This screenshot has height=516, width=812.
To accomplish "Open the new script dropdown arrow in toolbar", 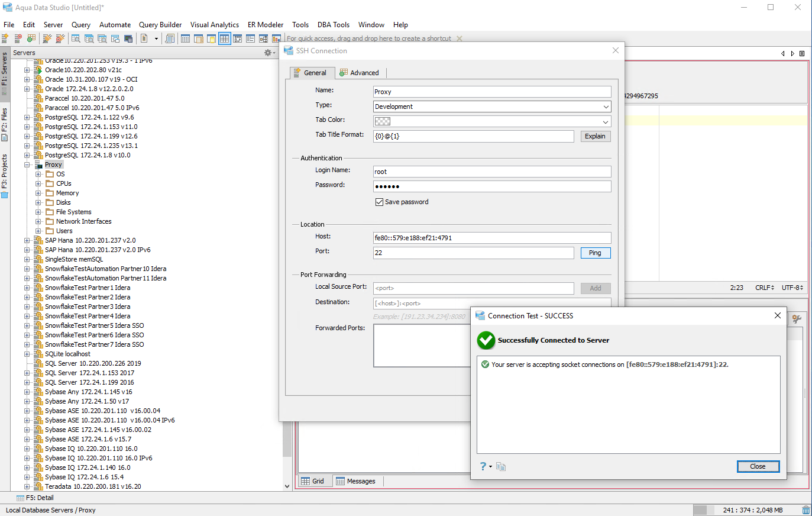I will [156, 38].
